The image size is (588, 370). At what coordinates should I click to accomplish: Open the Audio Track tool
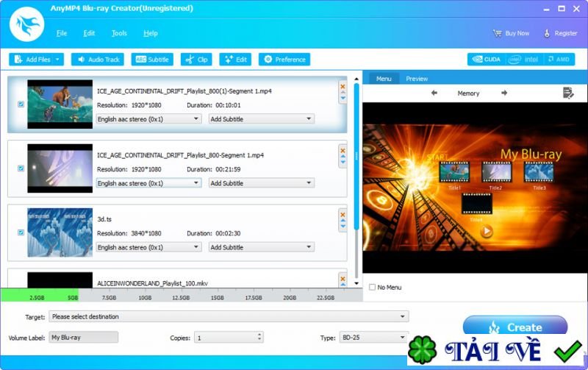coord(97,60)
